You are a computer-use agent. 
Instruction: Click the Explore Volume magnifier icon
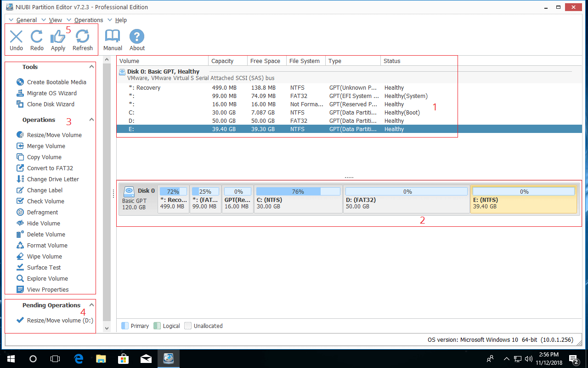(x=20, y=278)
